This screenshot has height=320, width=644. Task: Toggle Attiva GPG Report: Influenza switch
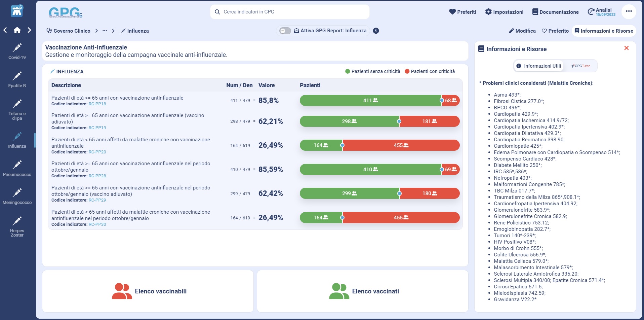[285, 31]
